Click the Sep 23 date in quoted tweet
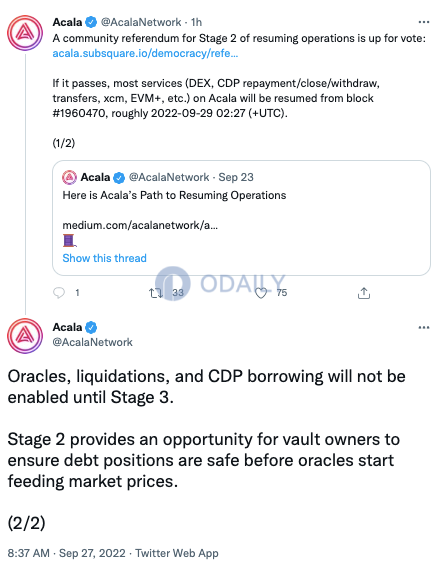The width and height of the screenshot is (441, 568). pos(236,177)
